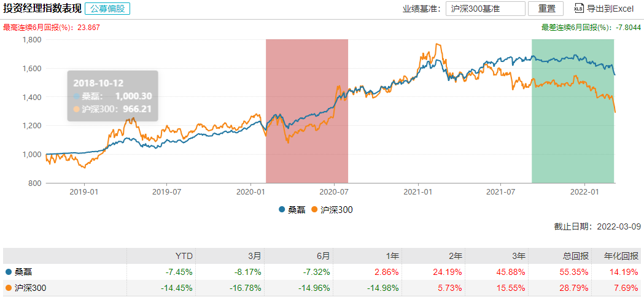Image resolution: width=644 pixels, height=297 pixels.
Task: Click the YTD column header
Action: tap(184, 255)
